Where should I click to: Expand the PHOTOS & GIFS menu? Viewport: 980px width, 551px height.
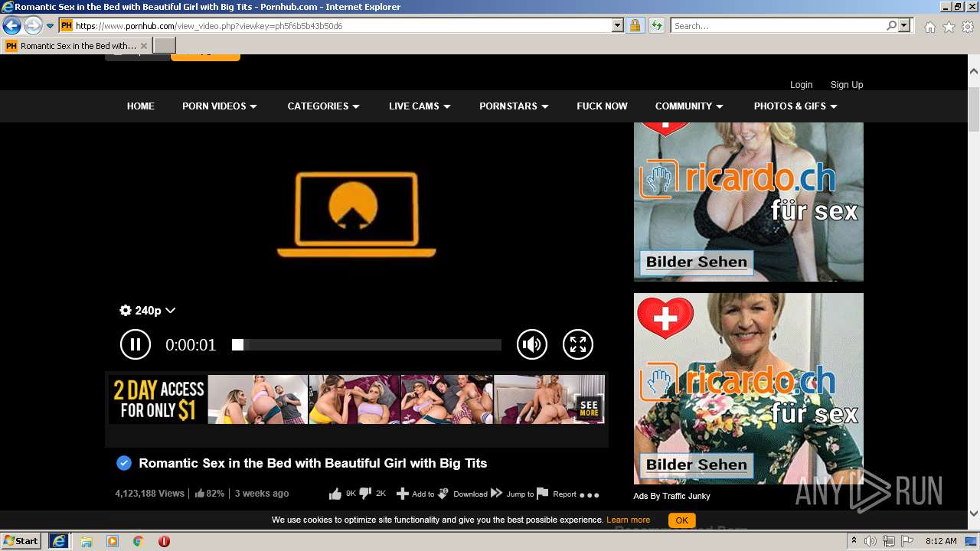[x=795, y=106]
